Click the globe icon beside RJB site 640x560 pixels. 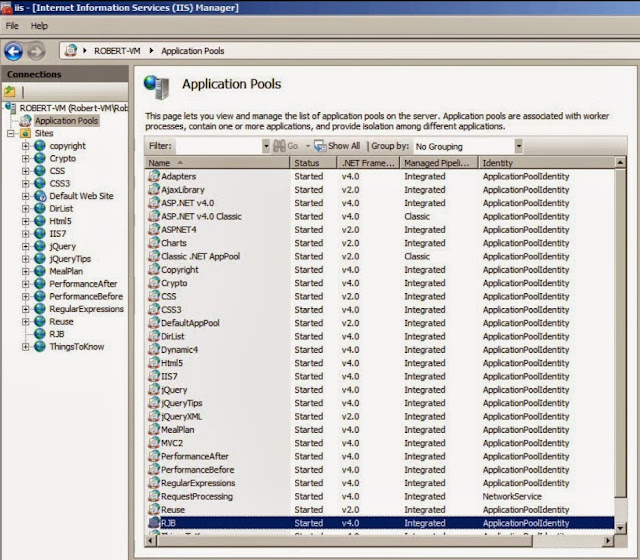(x=40, y=334)
